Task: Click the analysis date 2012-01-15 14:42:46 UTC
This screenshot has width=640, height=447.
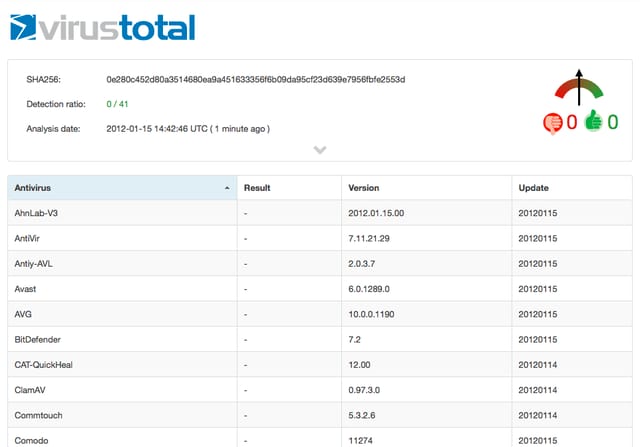Action: pyautogui.click(x=157, y=129)
